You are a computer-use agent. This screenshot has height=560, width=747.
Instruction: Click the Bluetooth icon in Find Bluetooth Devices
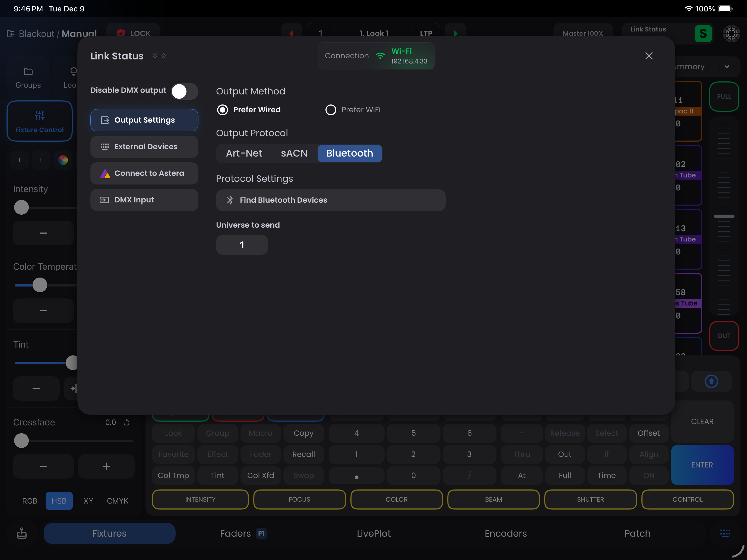(230, 200)
